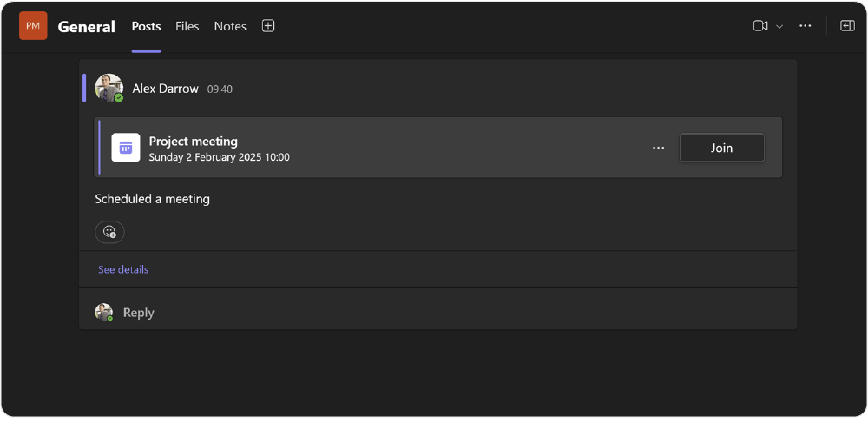Image resolution: width=868 pixels, height=423 pixels.
Task: Add a reaction with the emoji icon
Action: (x=109, y=232)
